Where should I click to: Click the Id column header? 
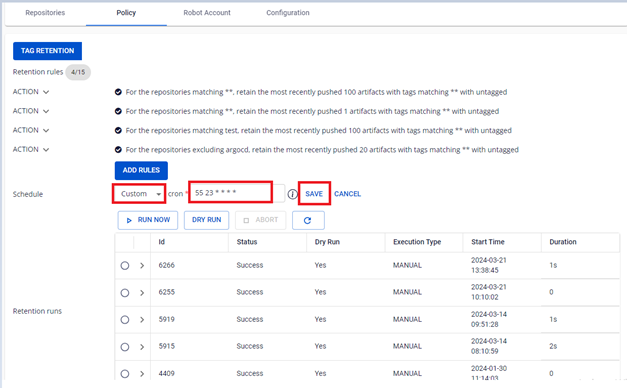162,242
